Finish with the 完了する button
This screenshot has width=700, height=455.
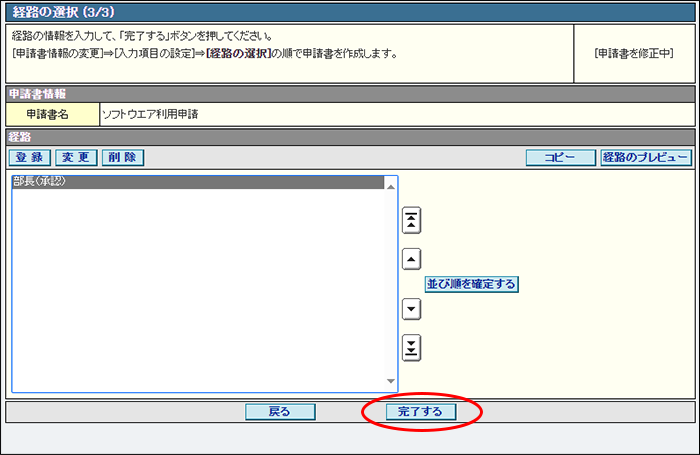(x=421, y=412)
